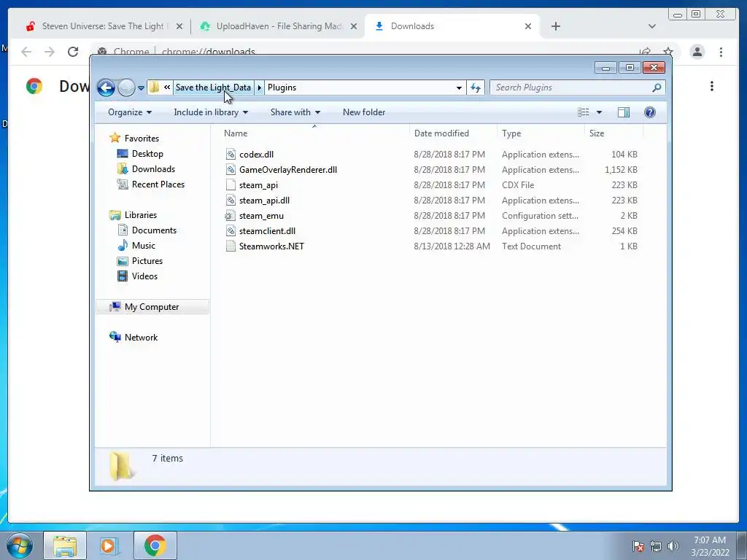Image resolution: width=747 pixels, height=560 pixels.
Task: Click the refresh button in Explorer address bar
Action: point(476,87)
